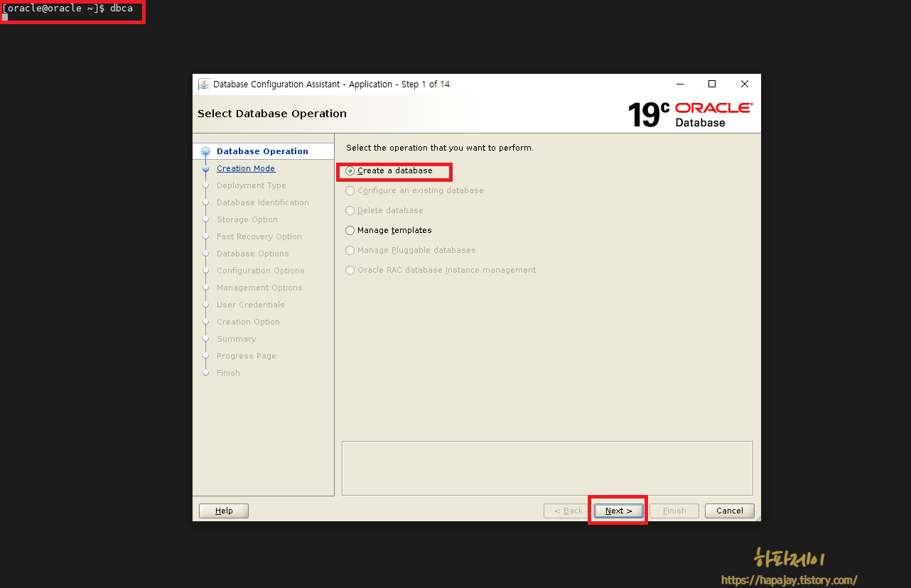Click the Creation Option step

tap(248, 322)
